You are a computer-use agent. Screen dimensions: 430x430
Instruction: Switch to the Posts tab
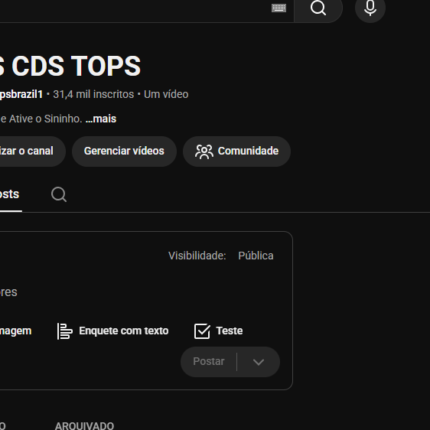pyautogui.click(x=9, y=194)
